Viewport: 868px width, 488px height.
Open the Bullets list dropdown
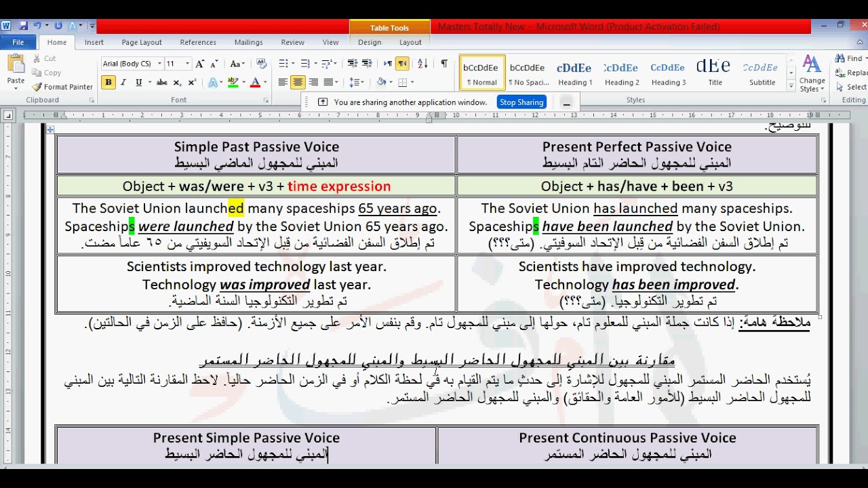pyautogui.click(x=293, y=64)
